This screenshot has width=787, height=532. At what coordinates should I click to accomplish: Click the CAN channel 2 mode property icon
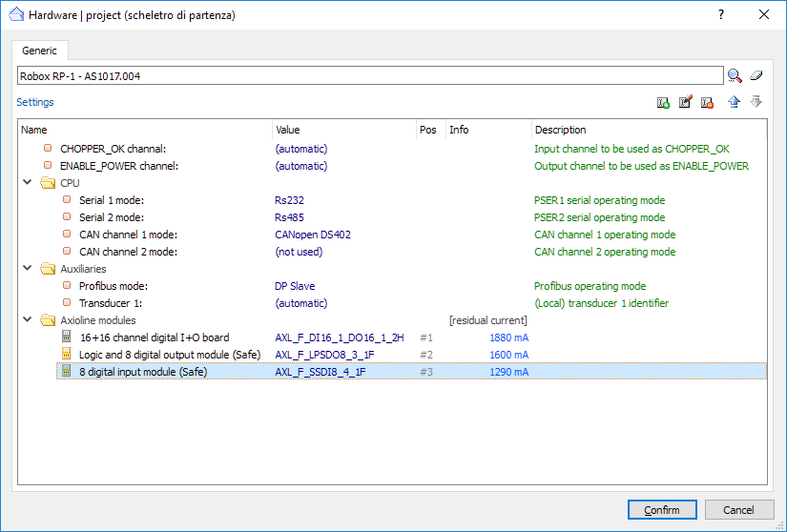click(67, 251)
